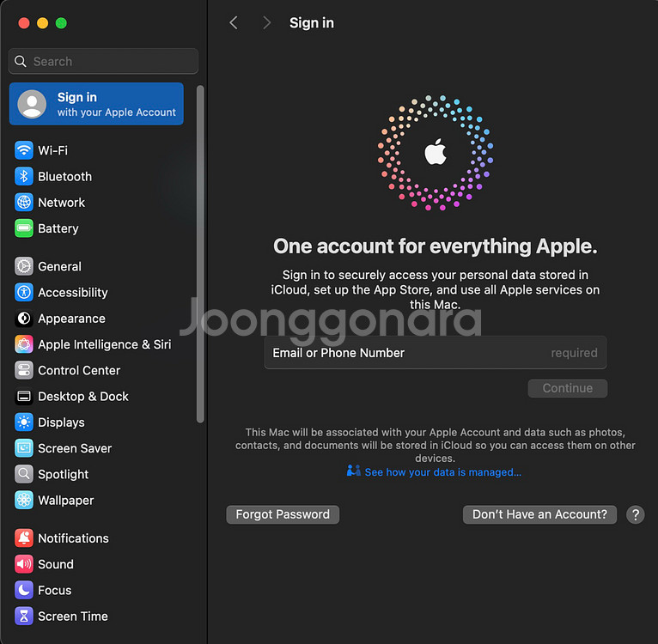Select the Displays sun icon

tap(24, 422)
